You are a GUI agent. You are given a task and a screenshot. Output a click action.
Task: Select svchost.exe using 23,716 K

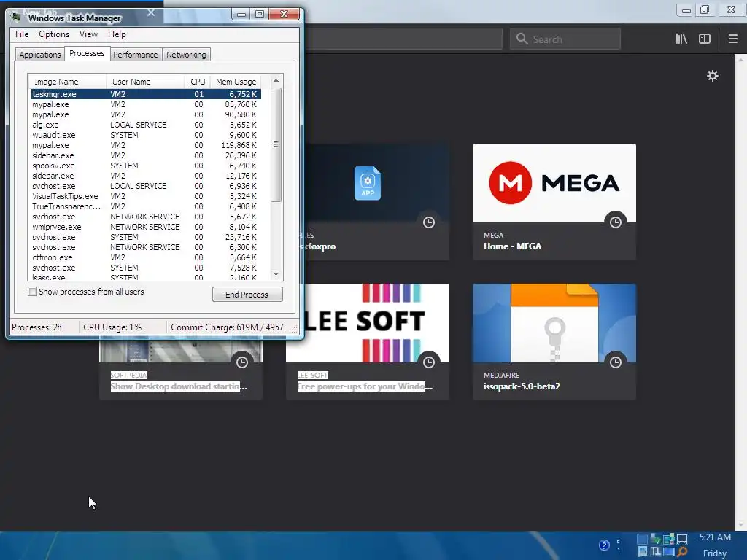[146, 237]
